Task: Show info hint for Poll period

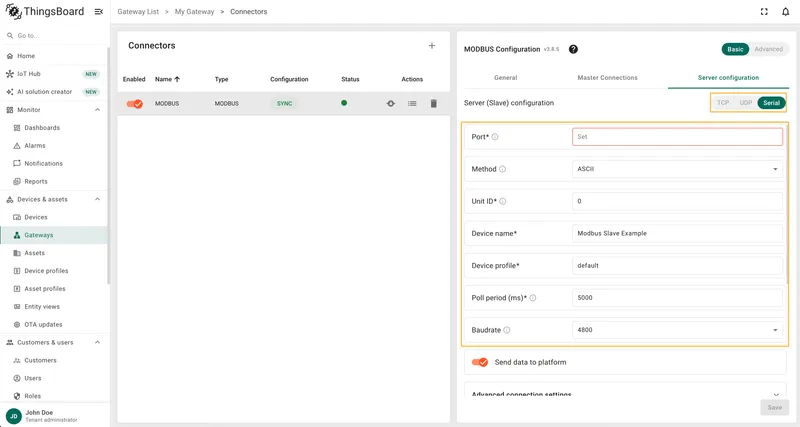Action: [x=533, y=297]
